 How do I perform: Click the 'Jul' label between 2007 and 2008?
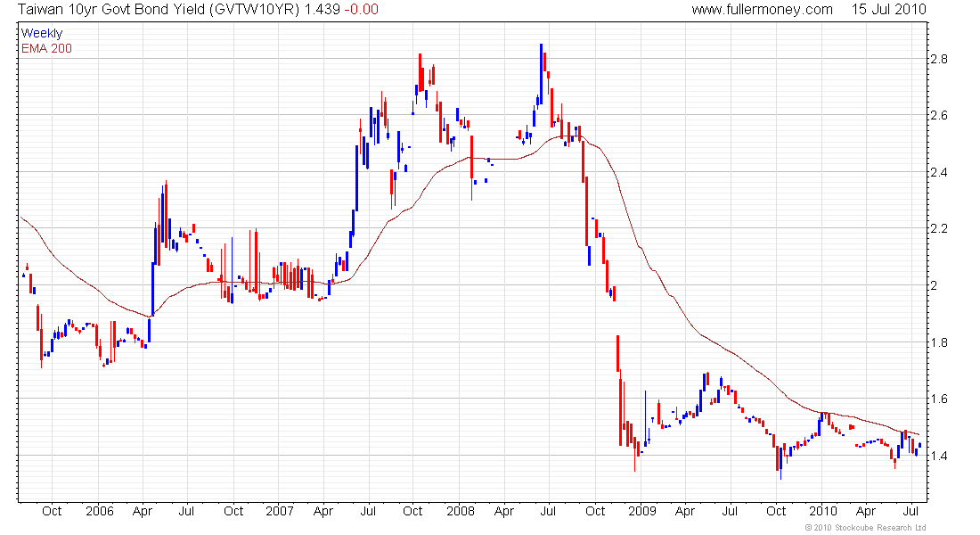click(x=368, y=511)
